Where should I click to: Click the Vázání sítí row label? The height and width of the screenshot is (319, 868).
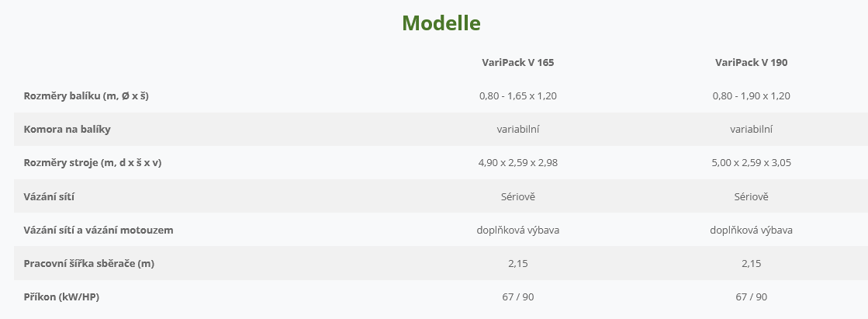pos(49,196)
